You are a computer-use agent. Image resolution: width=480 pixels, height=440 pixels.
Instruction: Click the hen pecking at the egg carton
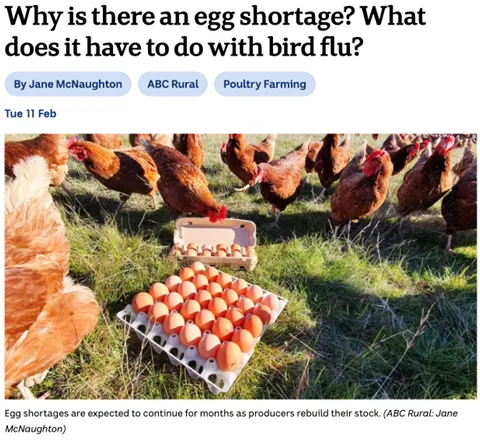tap(183, 180)
